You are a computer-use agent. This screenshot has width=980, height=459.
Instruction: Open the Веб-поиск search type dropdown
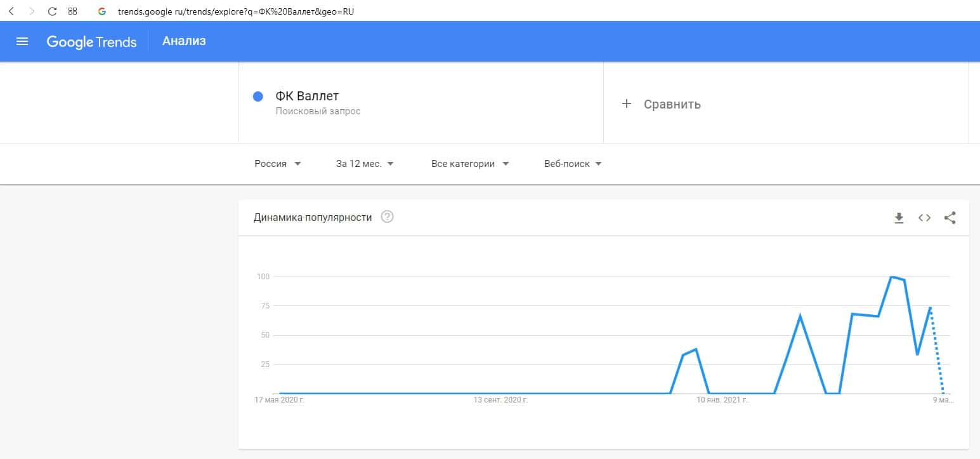pos(573,164)
